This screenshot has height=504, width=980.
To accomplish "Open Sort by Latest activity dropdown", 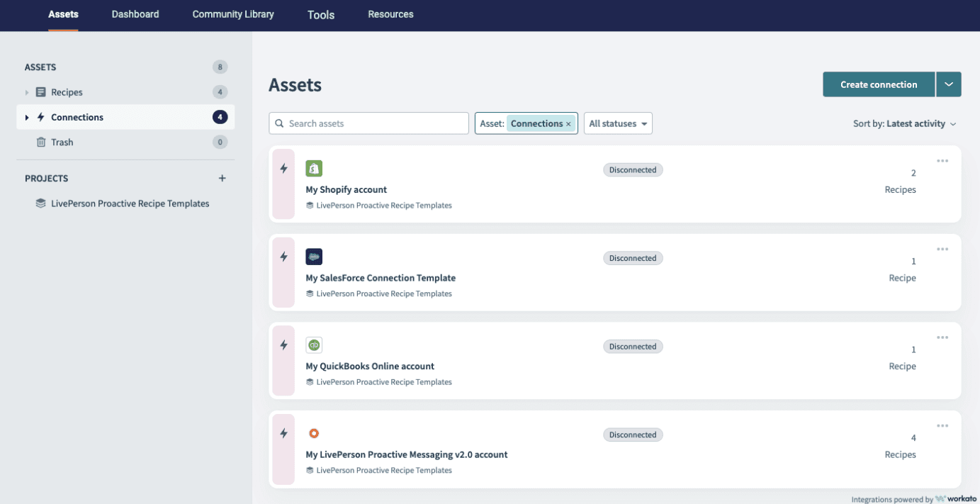I will [904, 123].
